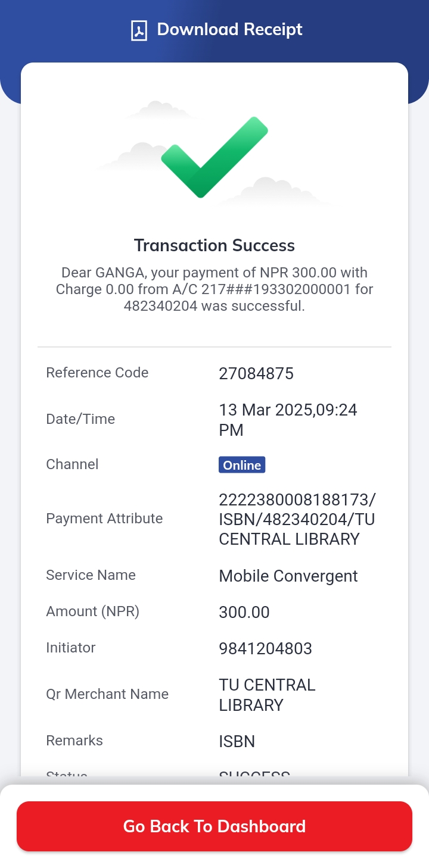Click the Online channel badge

[x=242, y=465]
